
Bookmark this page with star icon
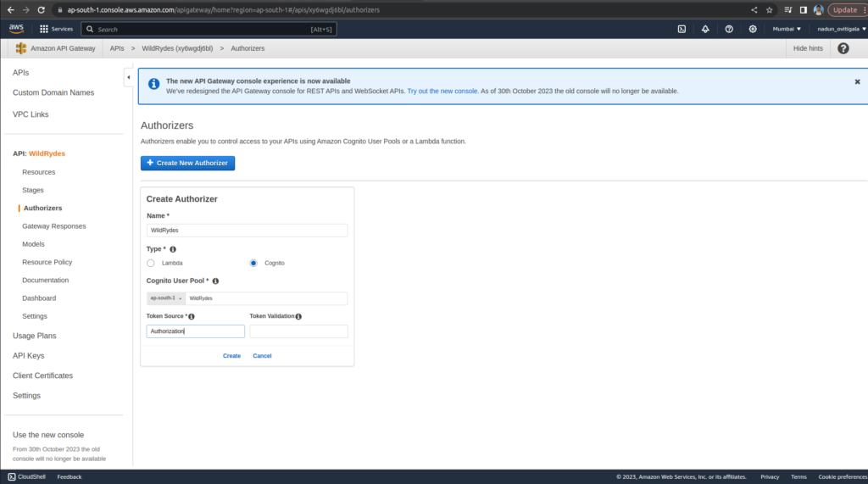pos(770,10)
